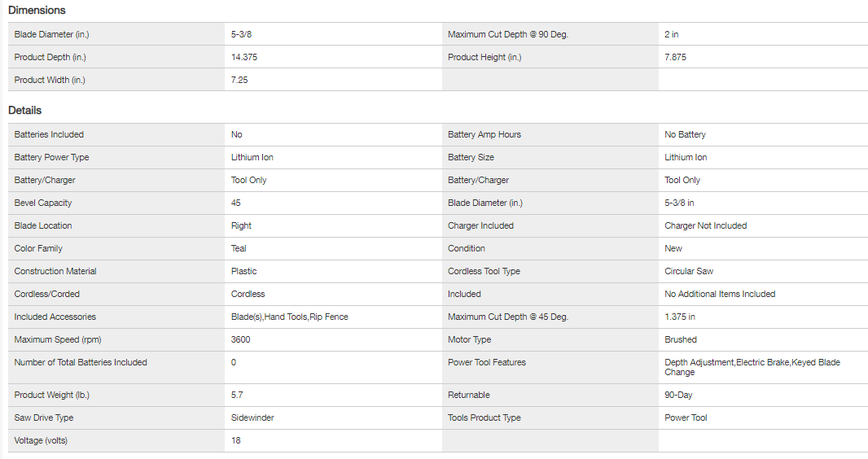The height and width of the screenshot is (459, 868).
Task: Select the Color Family label
Action: (38, 248)
